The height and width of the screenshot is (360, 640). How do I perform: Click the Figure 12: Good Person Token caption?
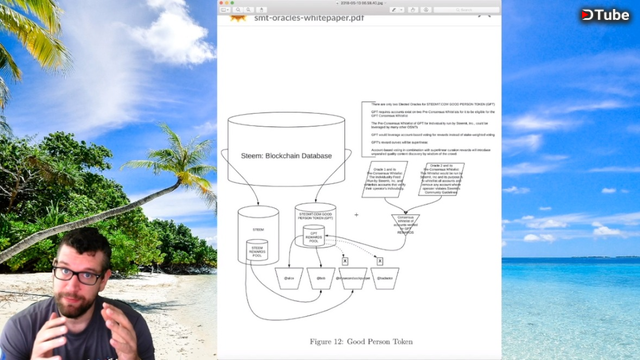[361, 342]
